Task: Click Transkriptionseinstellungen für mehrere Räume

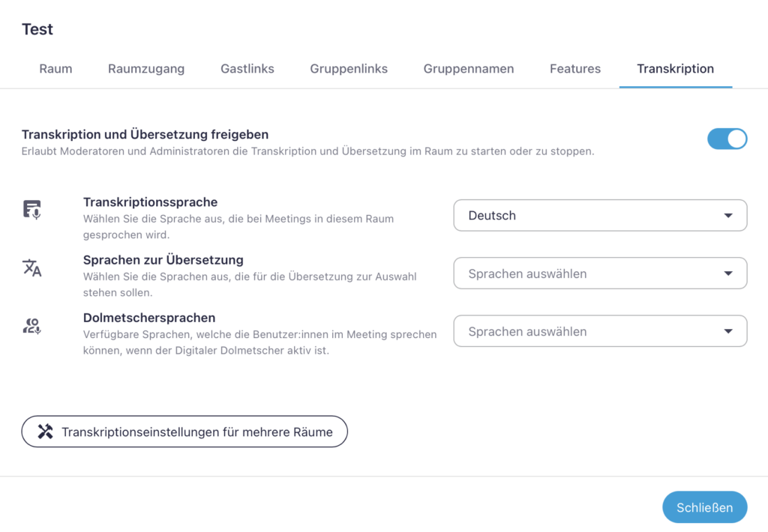Action: [184, 432]
